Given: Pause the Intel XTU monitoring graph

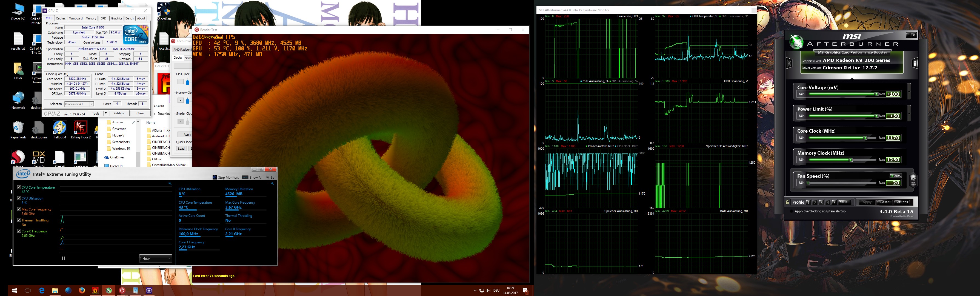Looking at the screenshot, I should [x=64, y=258].
